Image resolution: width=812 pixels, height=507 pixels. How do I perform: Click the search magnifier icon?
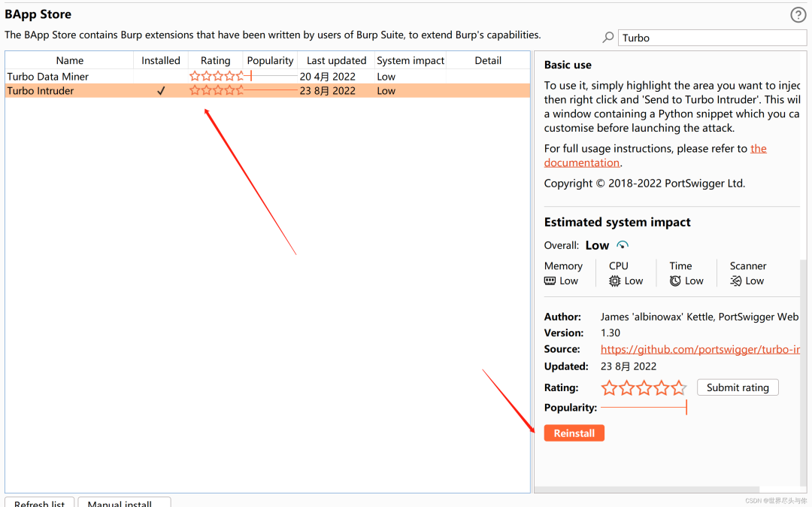pos(608,38)
